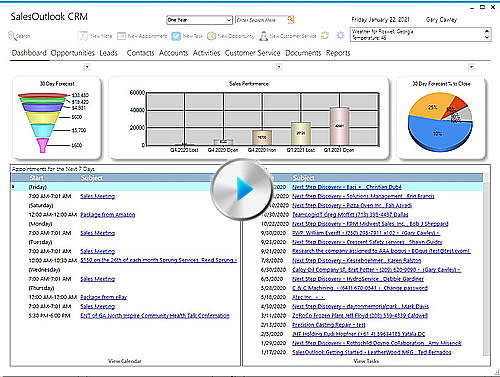
Task: Open the Atec Inc. task
Action: click(308, 297)
